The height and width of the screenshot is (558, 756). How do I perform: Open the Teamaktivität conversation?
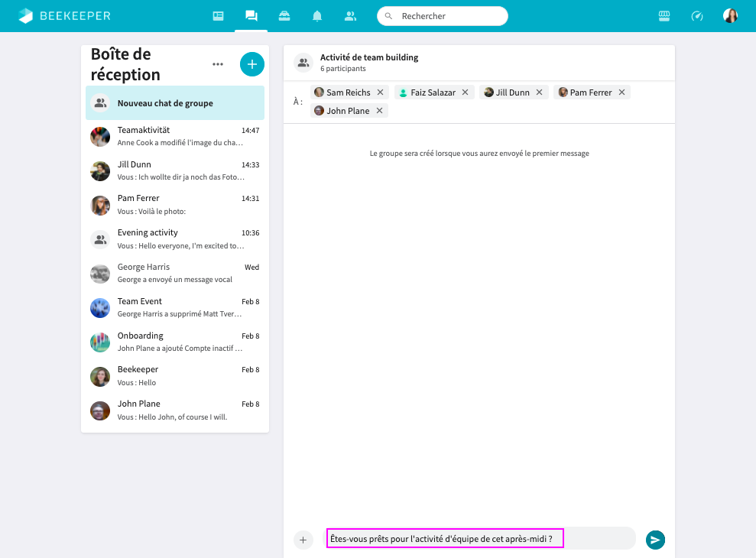pos(175,137)
